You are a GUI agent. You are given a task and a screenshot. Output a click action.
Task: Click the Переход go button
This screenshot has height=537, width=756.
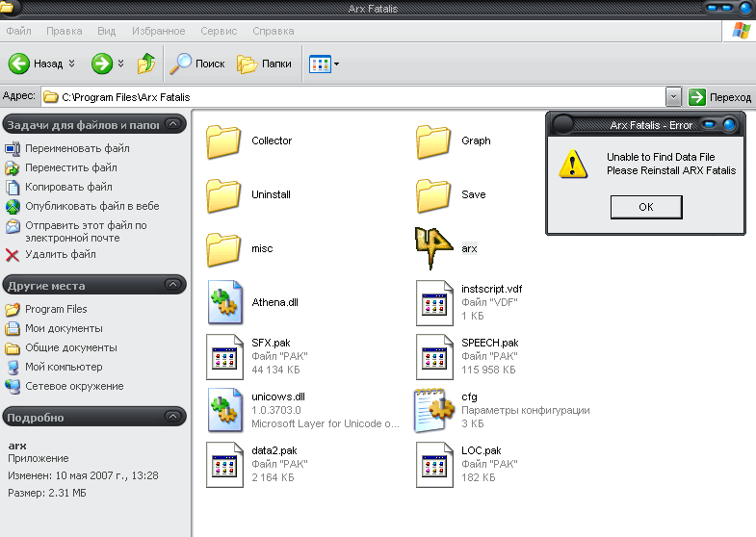[719, 97]
